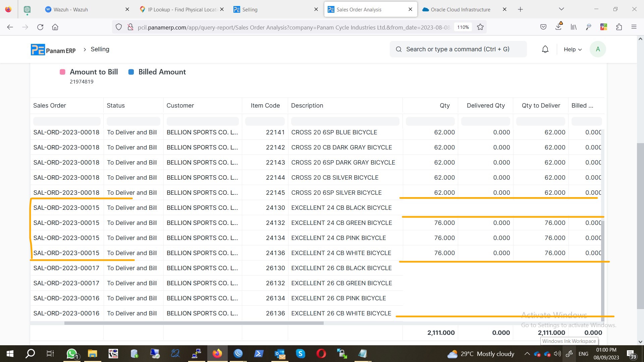
Task: Open Opera browser from the taskbar
Action: click(x=321, y=354)
